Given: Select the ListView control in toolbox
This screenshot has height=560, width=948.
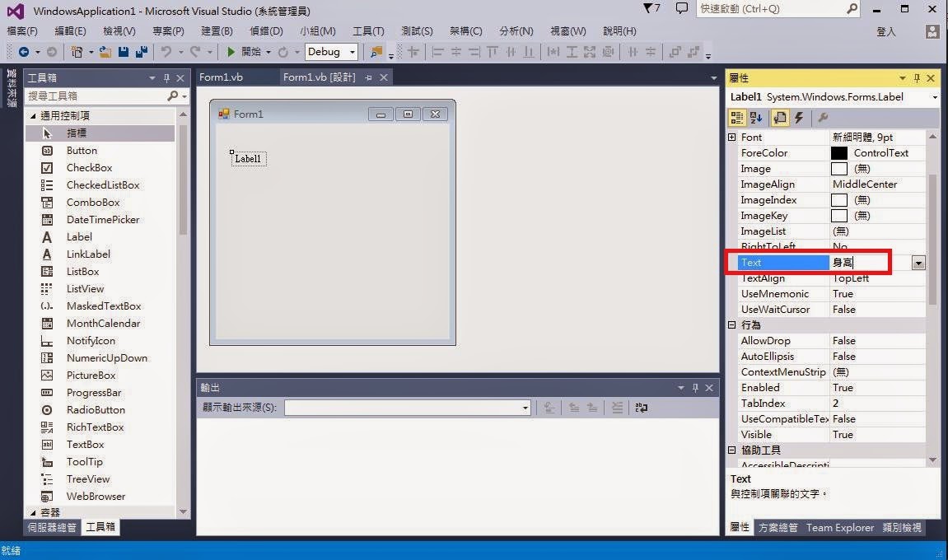Looking at the screenshot, I should click(85, 289).
